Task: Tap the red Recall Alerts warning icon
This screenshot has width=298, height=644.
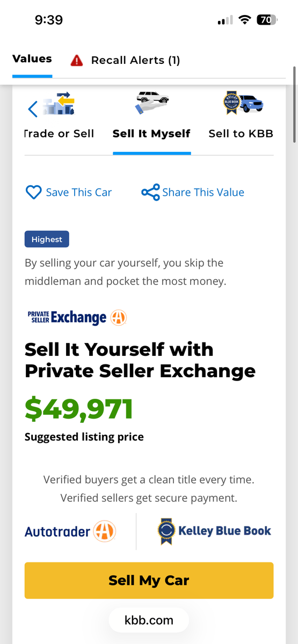Action: [77, 60]
